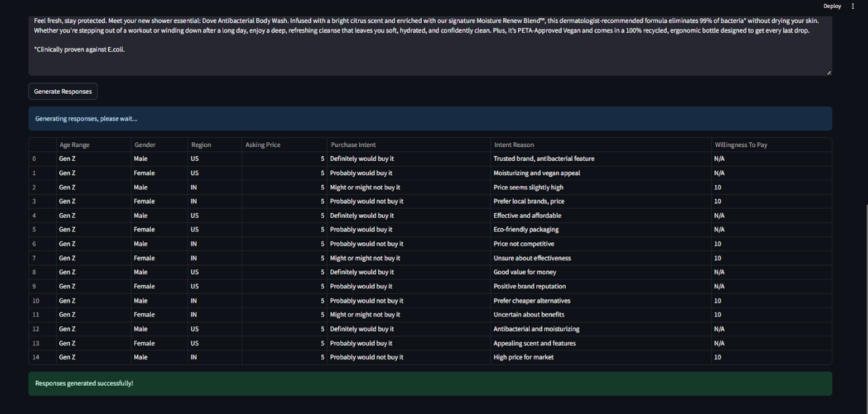Select cell 'Price seems slightly high'

pyautogui.click(x=601, y=187)
